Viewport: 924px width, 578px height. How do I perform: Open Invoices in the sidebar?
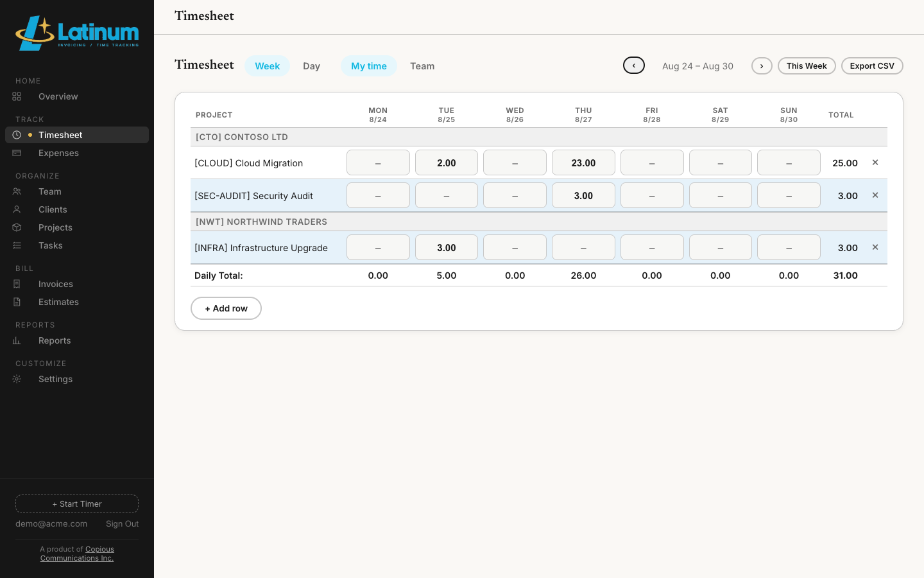(x=77, y=284)
